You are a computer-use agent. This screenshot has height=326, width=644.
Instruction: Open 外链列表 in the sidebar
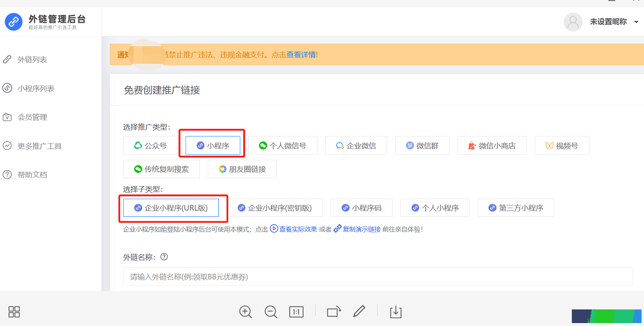32,59
